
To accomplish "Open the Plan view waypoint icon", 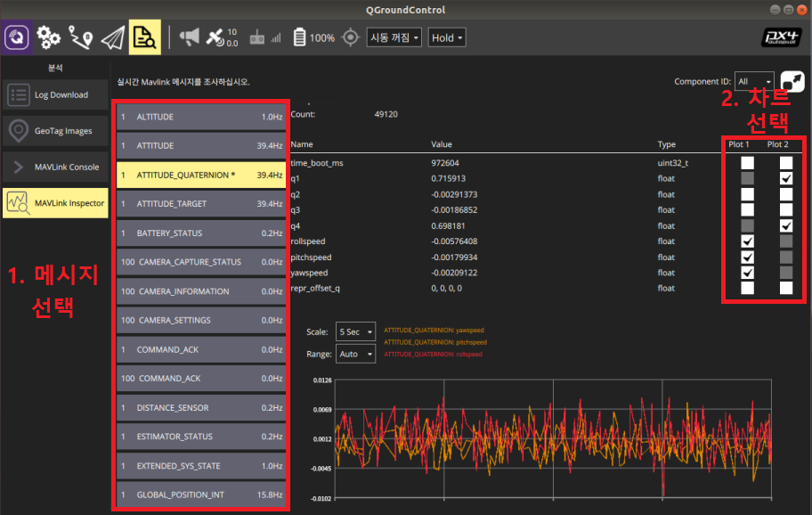I will [x=81, y=37].
